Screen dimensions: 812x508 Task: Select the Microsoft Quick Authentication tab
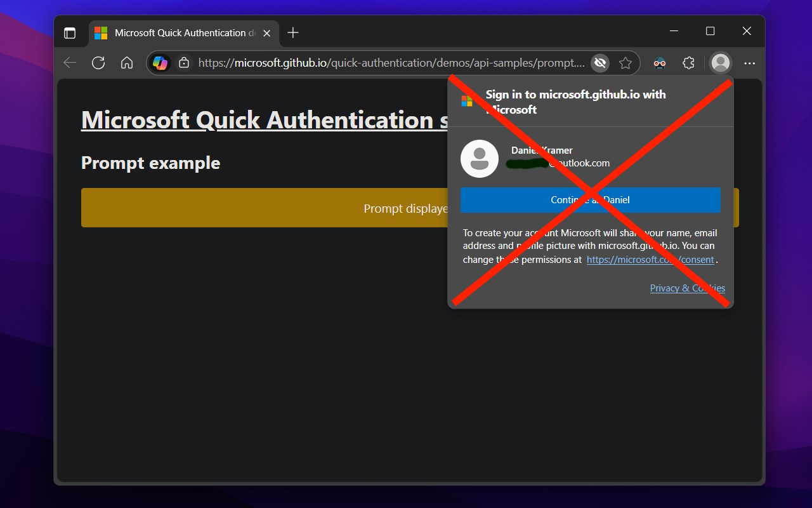pos(183,33)
